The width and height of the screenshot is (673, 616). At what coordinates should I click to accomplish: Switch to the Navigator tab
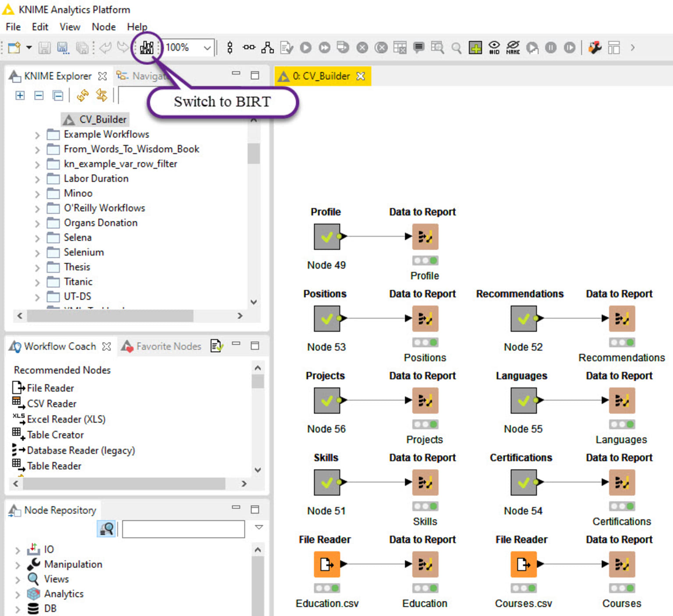pos(142,76)
